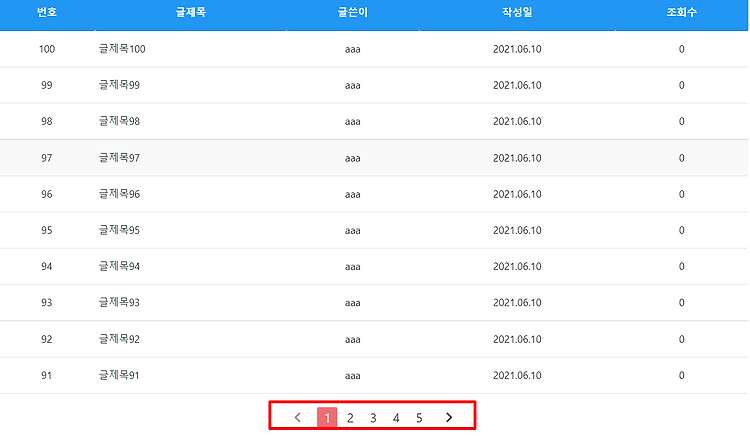The width and height of the screenshot is (750, 436).
Task: Open post titled 글제목95
Action: (119, 230)
